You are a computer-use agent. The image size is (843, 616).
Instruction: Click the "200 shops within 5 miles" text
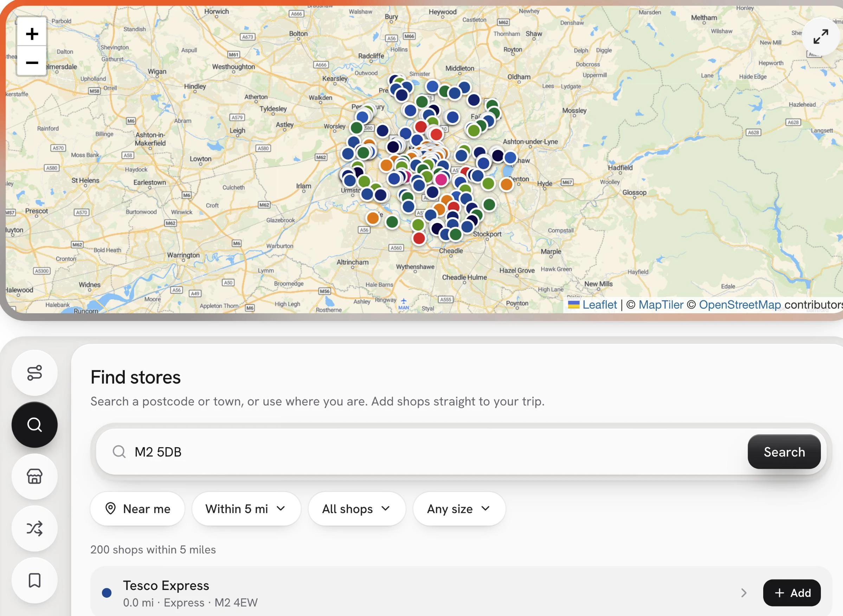coord(153,550)
